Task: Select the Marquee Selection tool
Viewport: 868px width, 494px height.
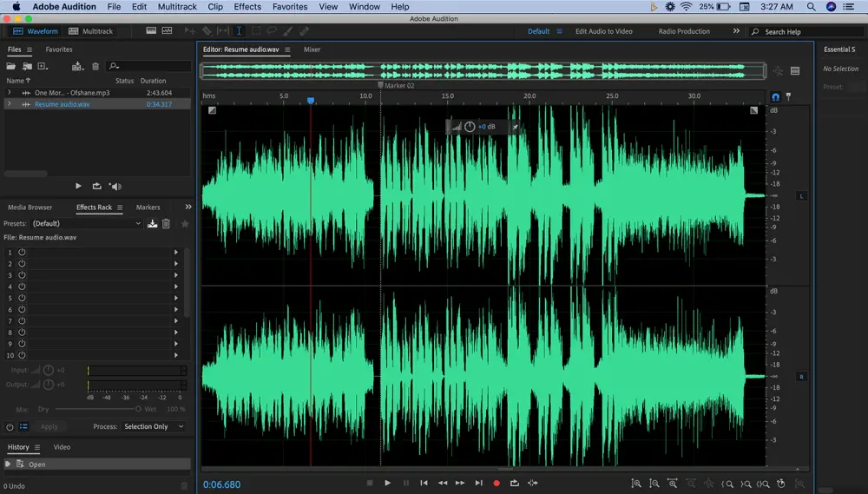Action: click(x=256, y=31)
